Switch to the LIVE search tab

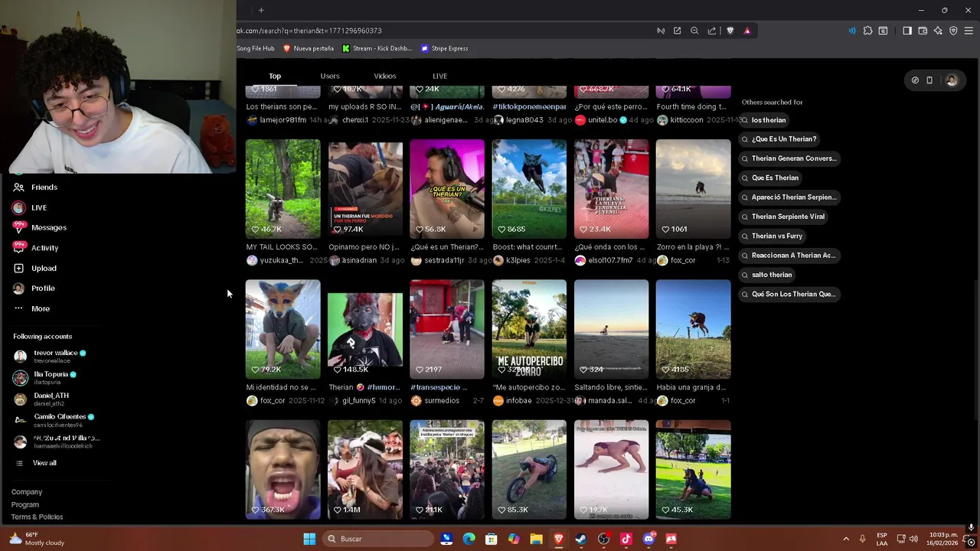coord(439,76)
